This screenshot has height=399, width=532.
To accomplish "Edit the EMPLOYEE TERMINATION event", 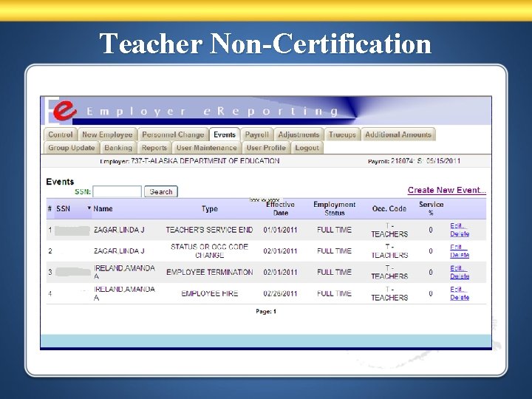I will point(458,268).
